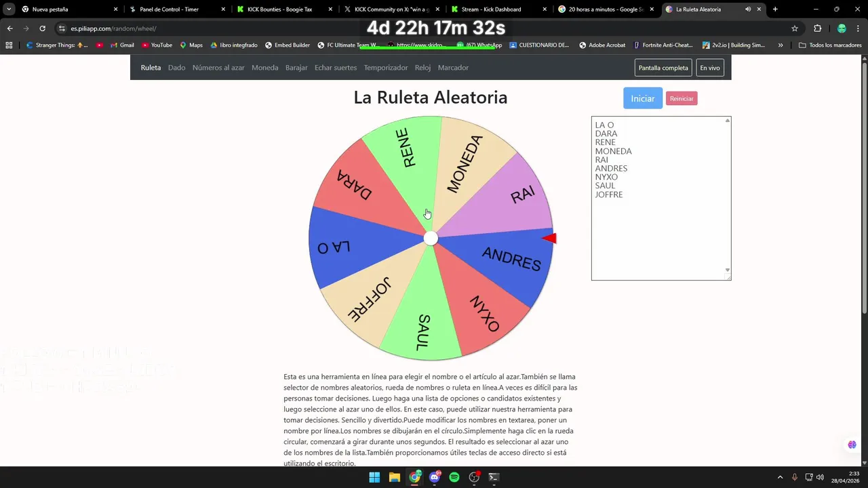The image size is (868, 488).
Task: Go back with the browser back arrow
Action: [x=9, y=28]
